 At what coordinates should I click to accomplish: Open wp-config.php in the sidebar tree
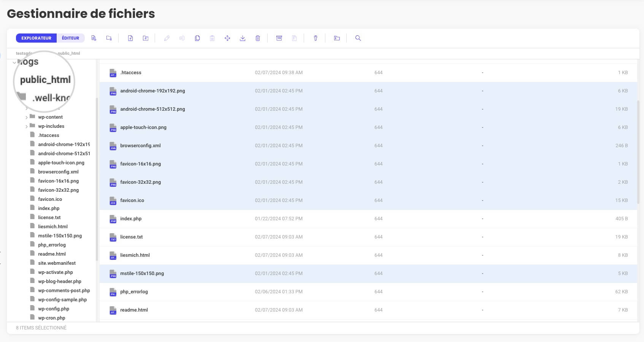54,309
